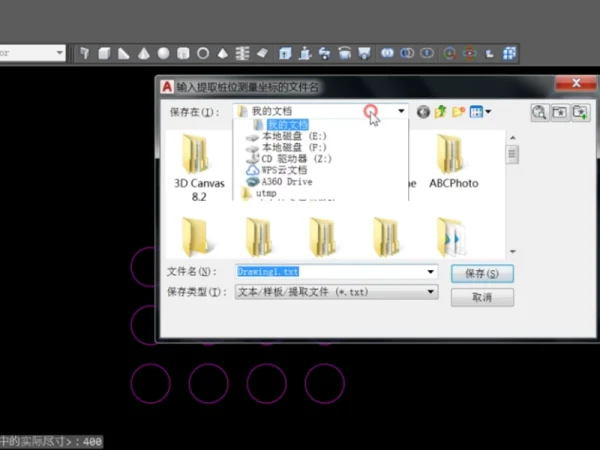Choose 我的文档 in the location list
The width and height of the screenshot is (600, 450).
pyautogui.click(x=288, y=125)
